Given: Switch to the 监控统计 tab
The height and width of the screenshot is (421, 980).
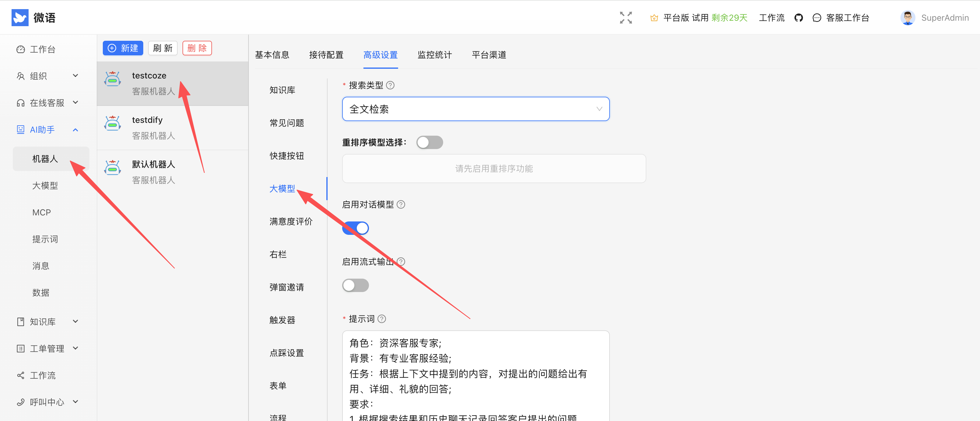Looking at the screenshot, I should click(x=434, y=55).
